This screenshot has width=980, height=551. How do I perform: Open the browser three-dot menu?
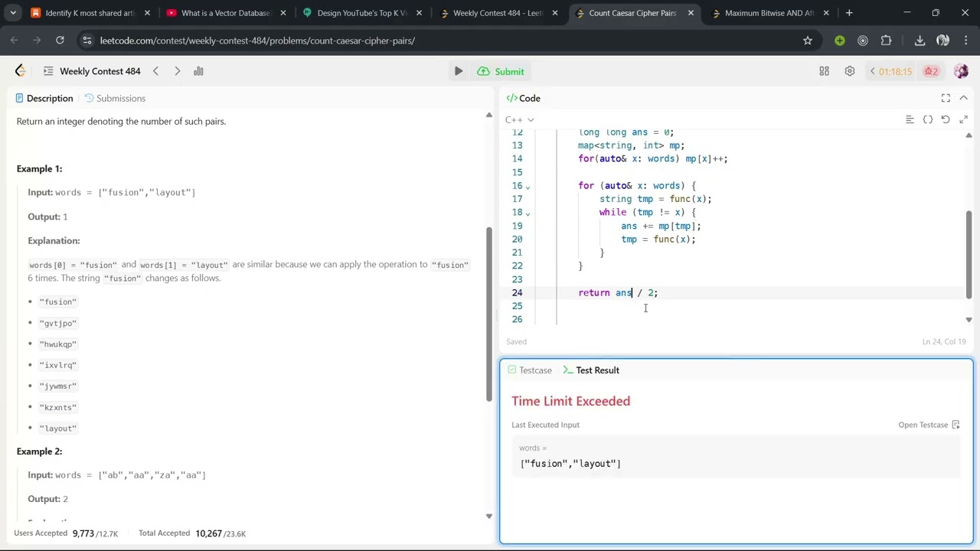(x=965, y=41)
